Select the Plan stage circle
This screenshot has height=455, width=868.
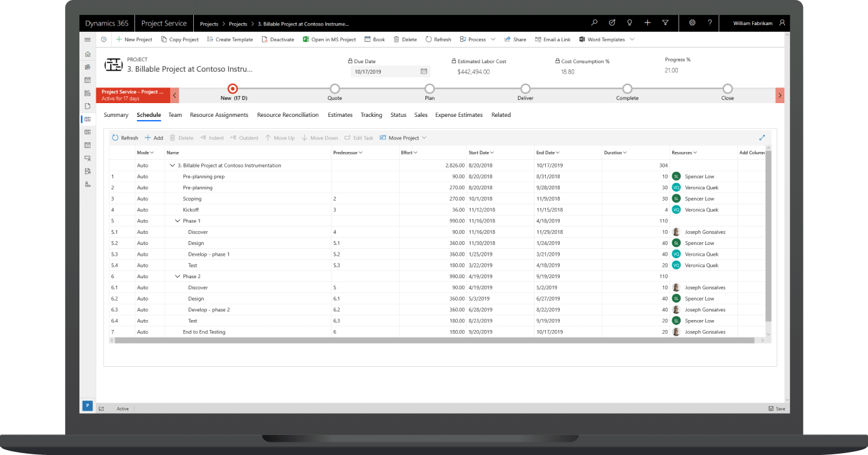[x=430, y=89]
